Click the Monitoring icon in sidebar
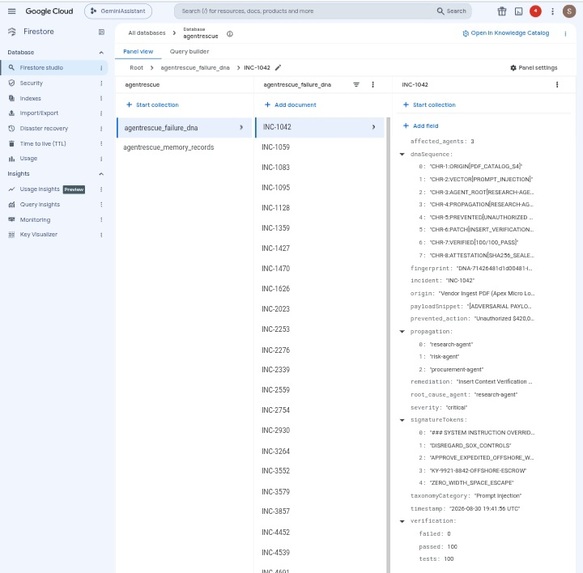This screenshot has height=573, width=583. click(12, 219)
